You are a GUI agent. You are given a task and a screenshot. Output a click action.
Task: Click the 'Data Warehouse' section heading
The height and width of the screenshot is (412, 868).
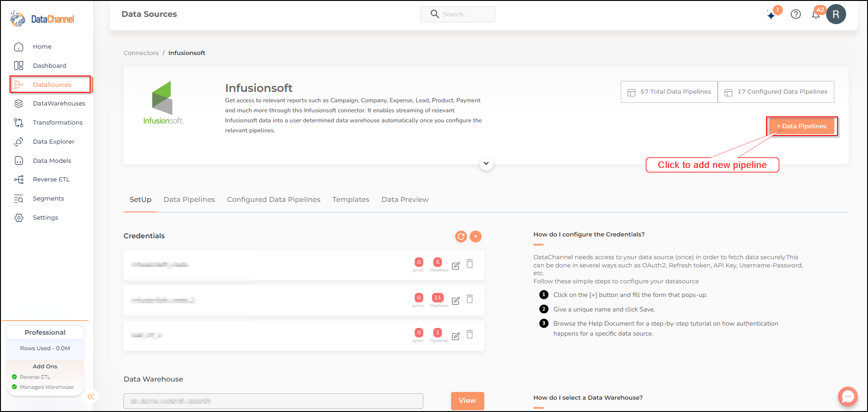click(153, 379)
